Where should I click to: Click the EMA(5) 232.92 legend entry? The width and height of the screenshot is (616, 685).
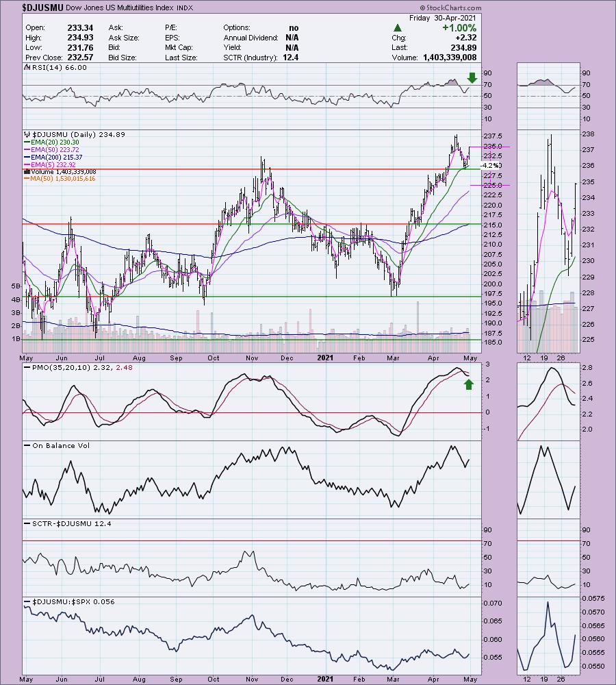50,164
